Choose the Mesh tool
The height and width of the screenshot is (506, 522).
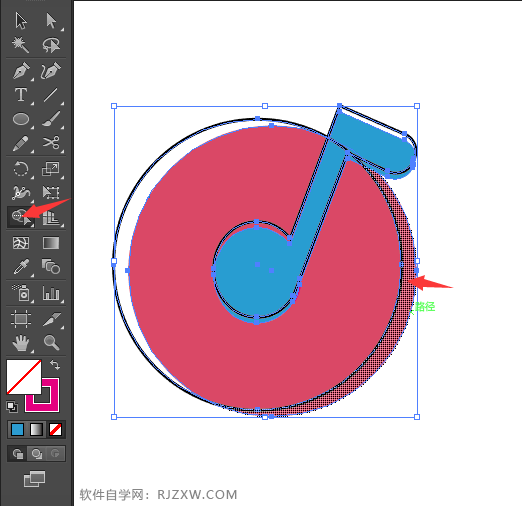(x=21, y=243)
